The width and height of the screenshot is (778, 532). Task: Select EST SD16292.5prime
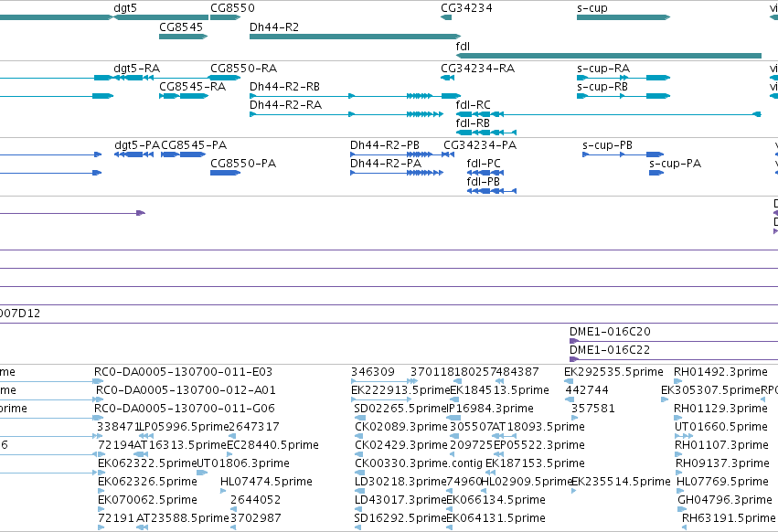click(400, 518)
